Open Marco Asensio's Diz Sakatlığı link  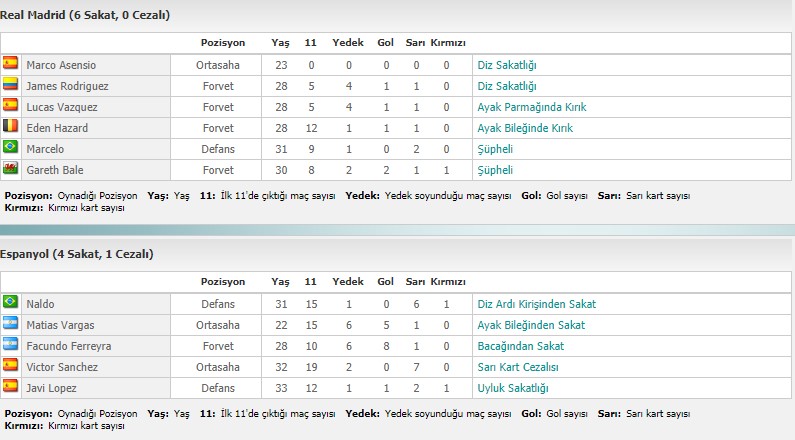click(x=507, y=65)
